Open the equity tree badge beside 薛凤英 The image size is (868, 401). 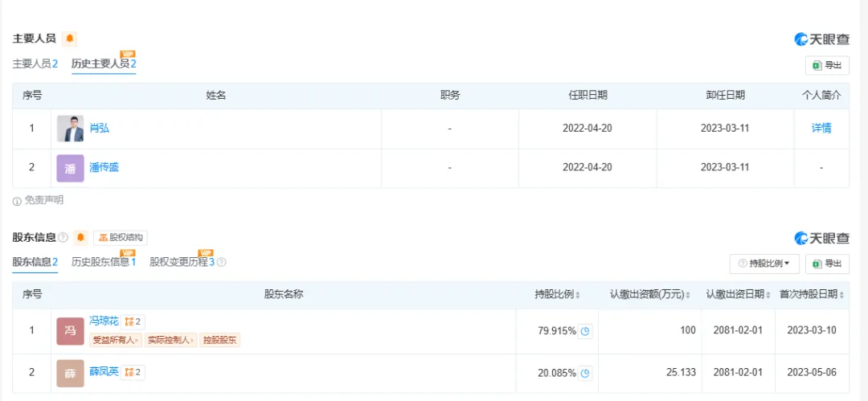tap(133, 372)
